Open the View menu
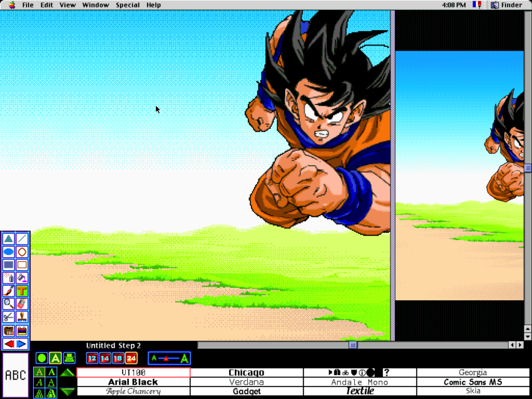 68,5
